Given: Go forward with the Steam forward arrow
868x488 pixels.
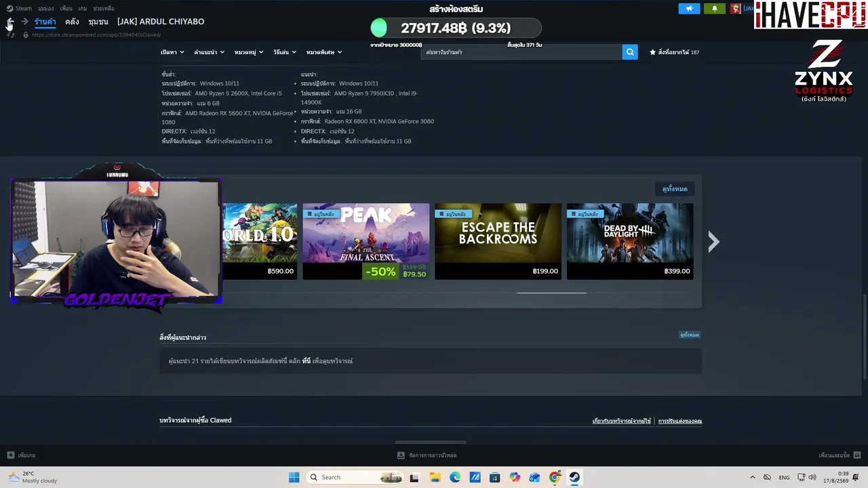Looking at the screenshot, I should pos(24,22).
